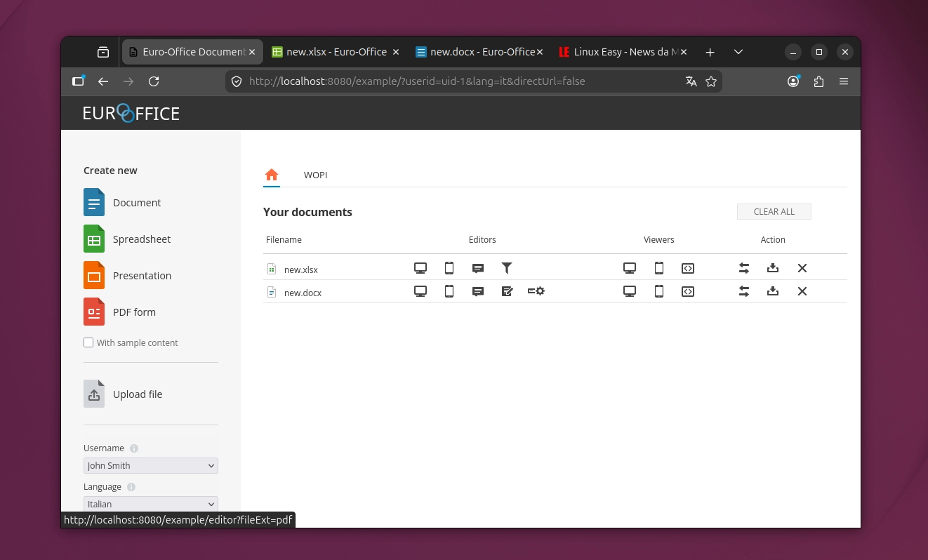Click the CLEAR ALL button
Viewport: 928px width, 560px height.
pos(774,211)
